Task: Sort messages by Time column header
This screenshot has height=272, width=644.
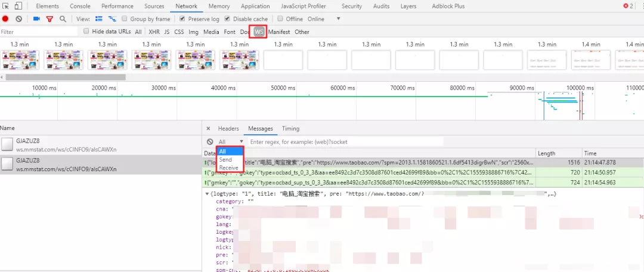Action: [613, 153]
